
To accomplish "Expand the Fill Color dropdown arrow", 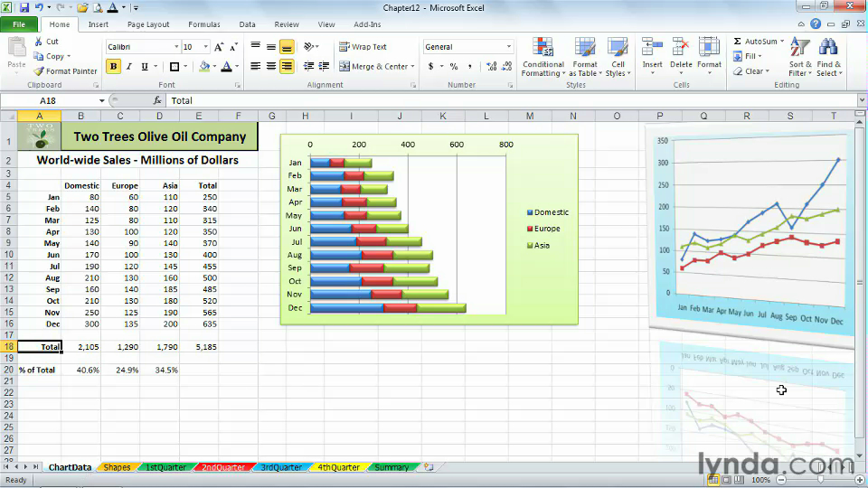I will [215, 66].
